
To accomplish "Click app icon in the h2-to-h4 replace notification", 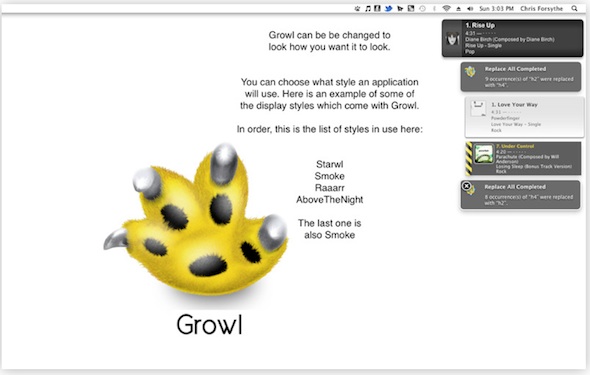I will (x=470, y=71).
